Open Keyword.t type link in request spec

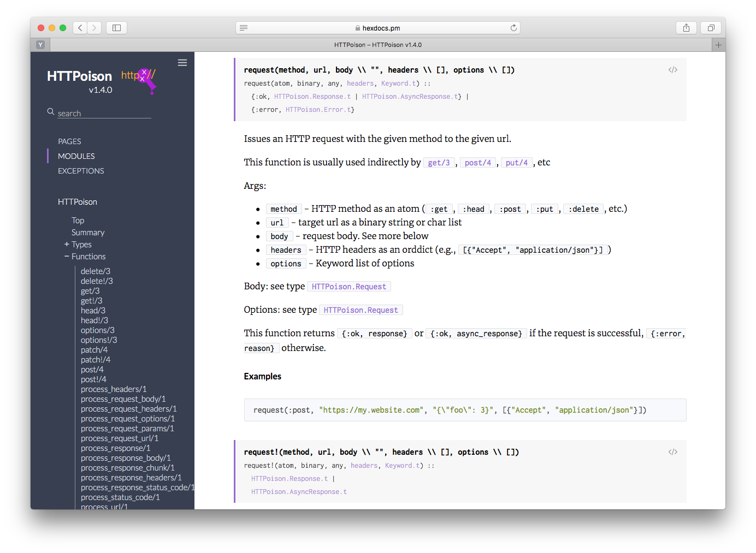399,84
